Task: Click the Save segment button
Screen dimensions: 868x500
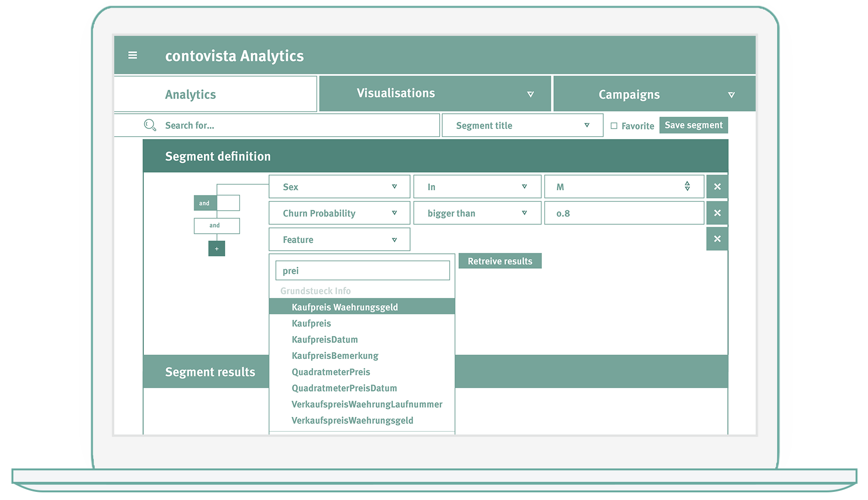Action: (694, 125)
